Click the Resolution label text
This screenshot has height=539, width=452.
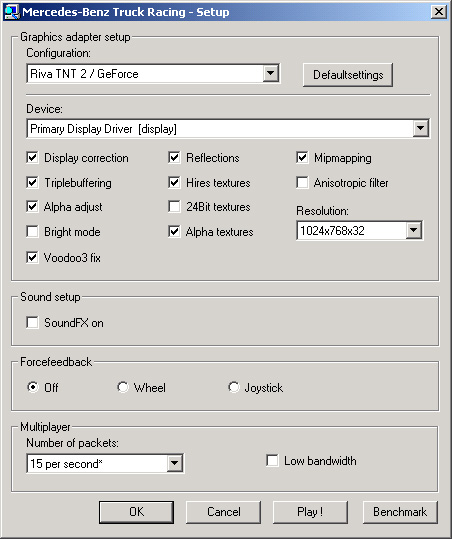(322, 211)
